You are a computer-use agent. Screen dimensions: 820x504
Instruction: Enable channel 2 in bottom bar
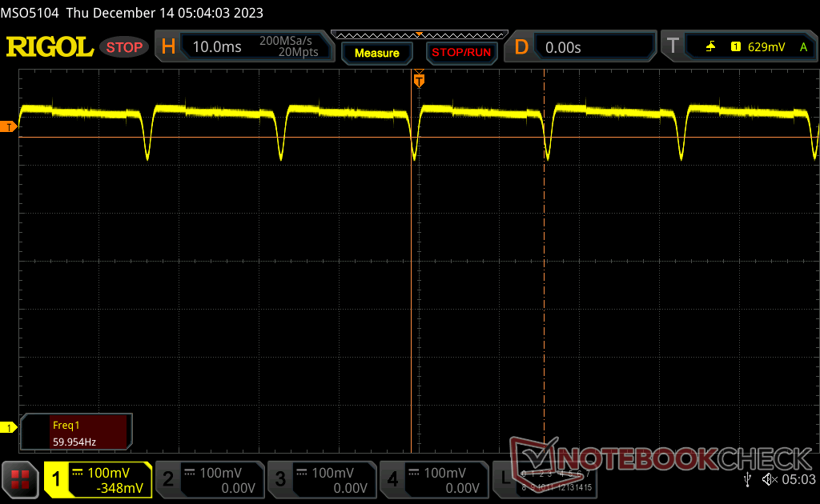click(x=208, y=479)
